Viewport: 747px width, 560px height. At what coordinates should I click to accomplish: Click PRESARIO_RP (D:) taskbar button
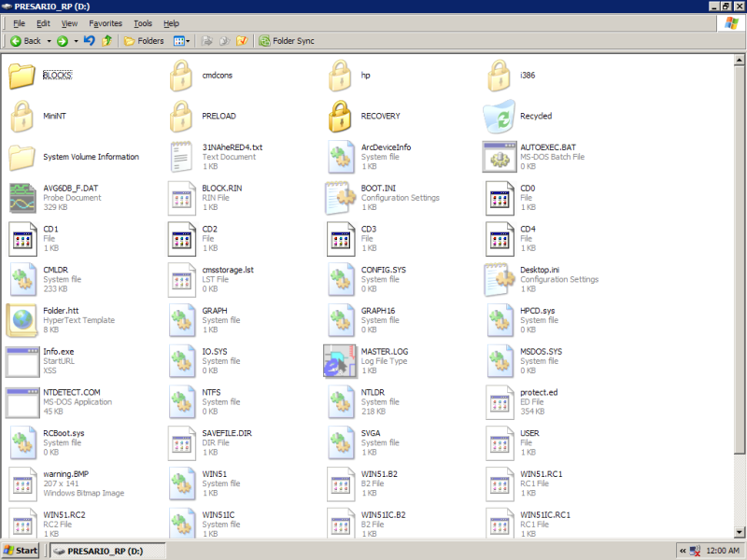tap(107, 551)
